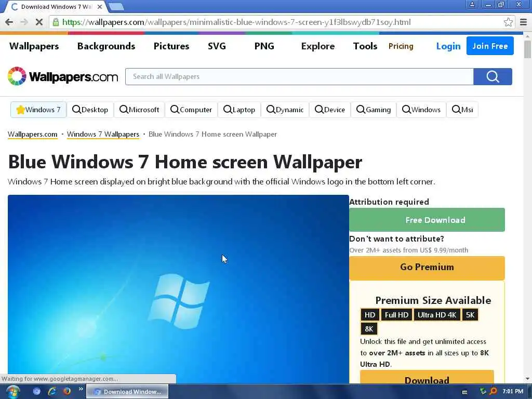
Task: Open a new browser tab
Action: pos(117,6)
